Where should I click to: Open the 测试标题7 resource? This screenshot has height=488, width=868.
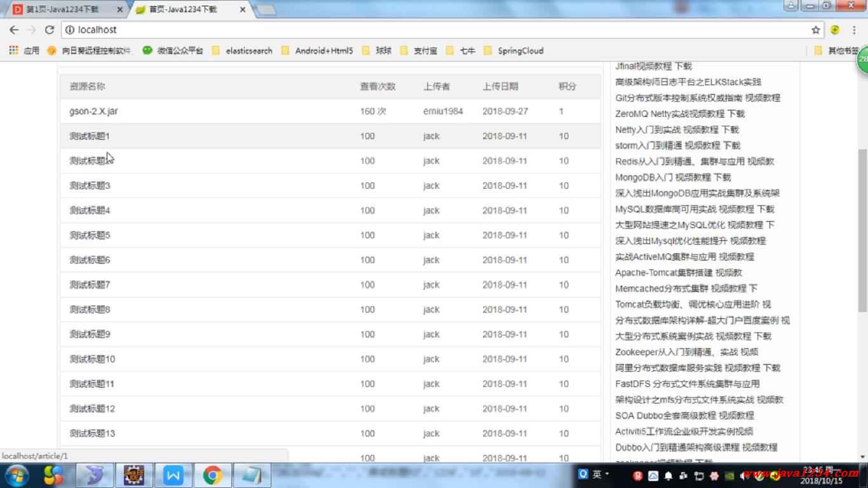90,285
